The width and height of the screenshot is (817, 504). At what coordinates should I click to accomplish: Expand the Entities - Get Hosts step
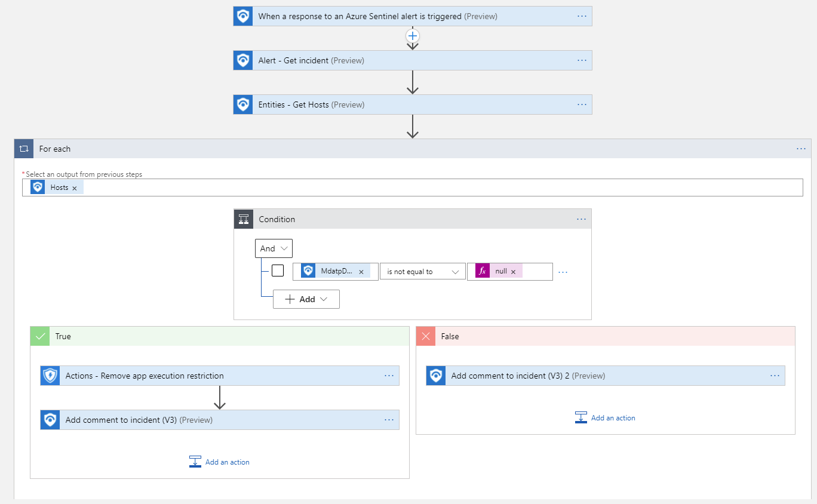coord(413,105)
